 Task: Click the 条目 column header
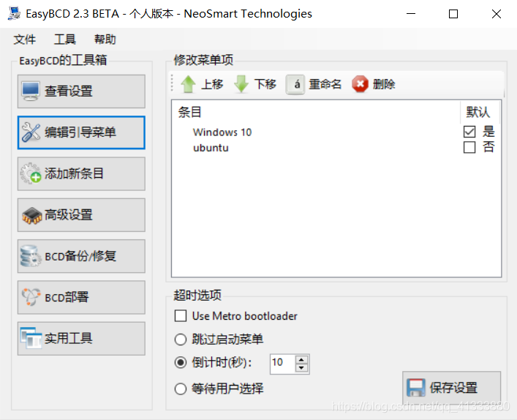pyautogui.click(x=189, y=112)
